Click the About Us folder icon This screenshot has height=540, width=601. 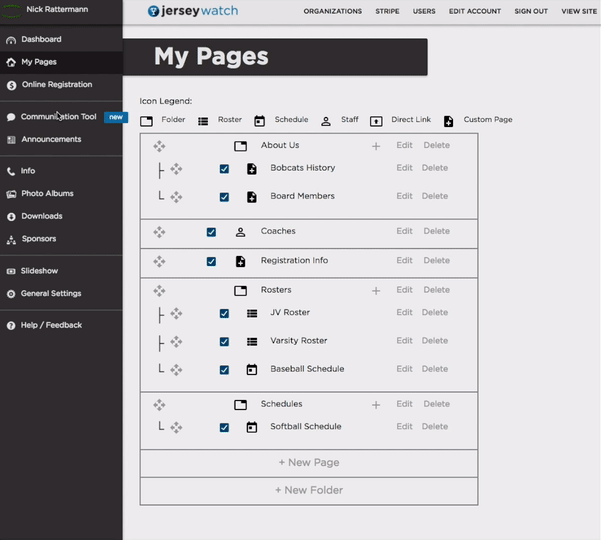(240, 146)
